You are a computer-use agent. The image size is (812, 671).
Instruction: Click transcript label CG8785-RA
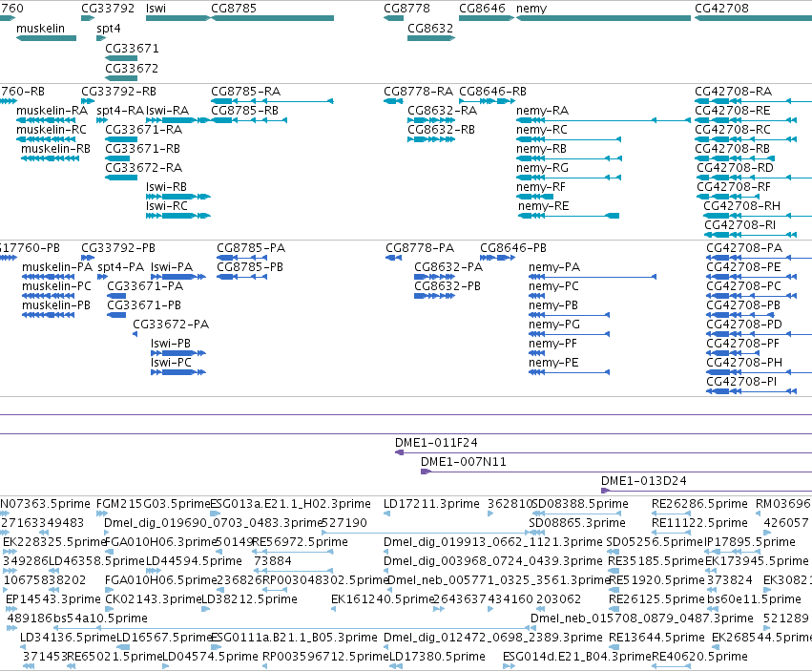[x=245, y=92]
